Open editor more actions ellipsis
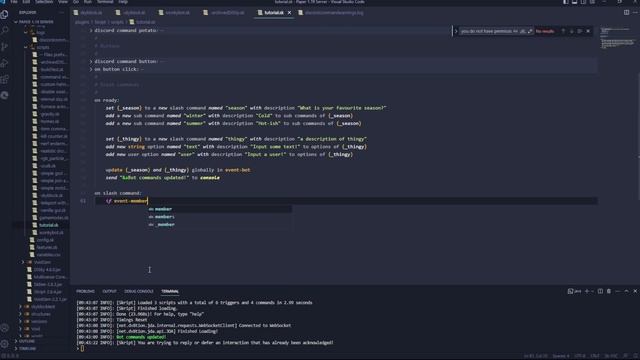640x360 pixels. point(635,13)
